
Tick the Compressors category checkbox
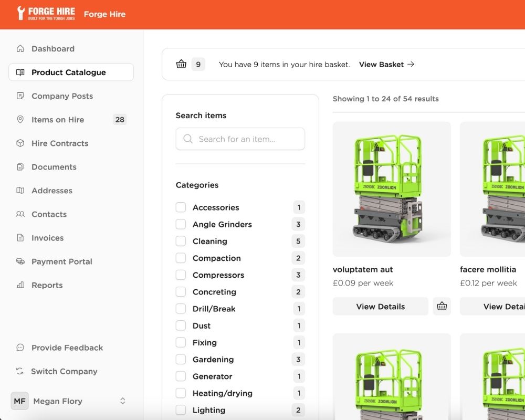pyautogui.click(x=181, y=275)
